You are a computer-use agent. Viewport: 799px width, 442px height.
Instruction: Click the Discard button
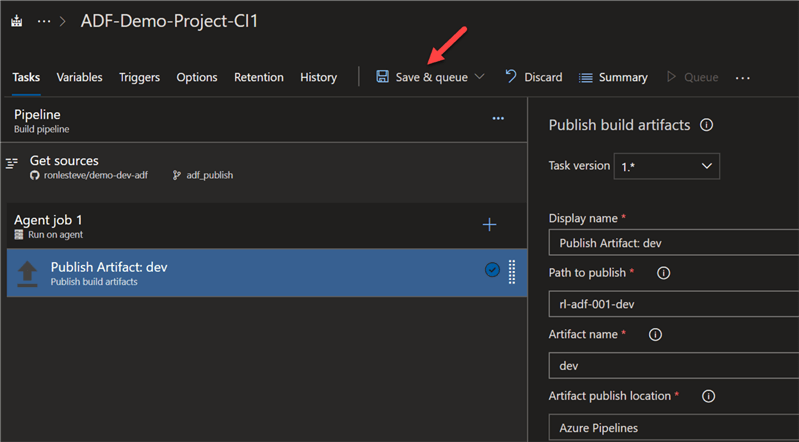pos(533,77)
